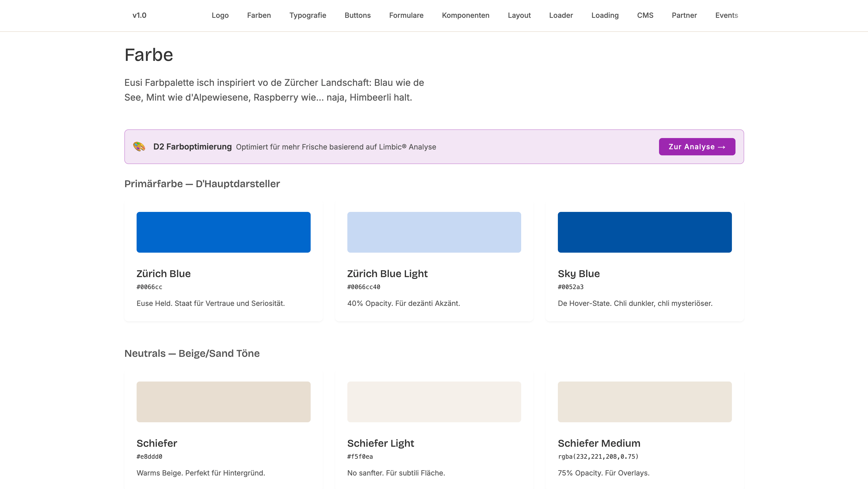Screen dimensions: 868x489
Task: Click the hex code #0066cc text
Action: pyautogui.click(x=149, y=287)
